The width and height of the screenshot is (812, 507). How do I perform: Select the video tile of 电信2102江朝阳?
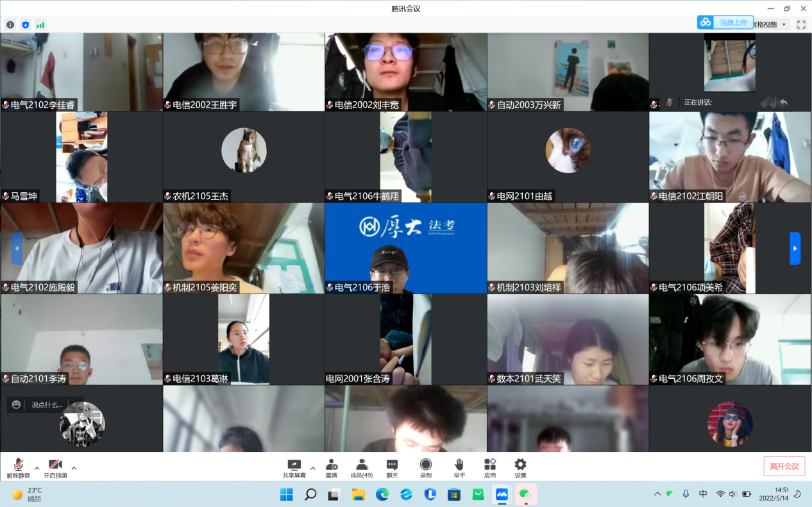731,157
